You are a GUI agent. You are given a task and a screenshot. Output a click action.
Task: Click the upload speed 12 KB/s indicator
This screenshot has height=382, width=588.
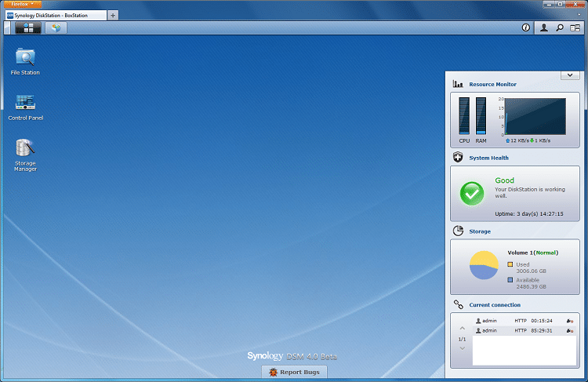pos(517,140)
